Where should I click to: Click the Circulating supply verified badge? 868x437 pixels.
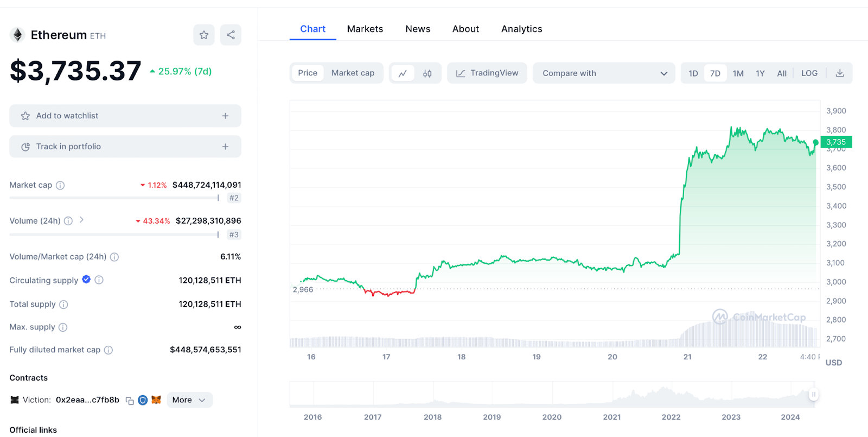(x=86, y=280)
